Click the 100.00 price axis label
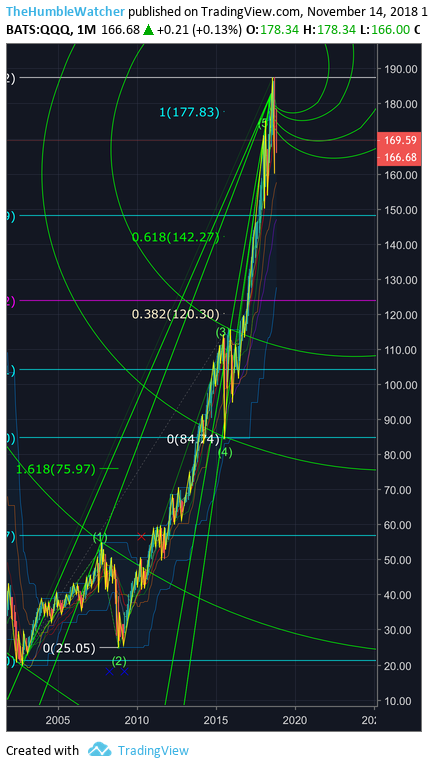 (x=401, y=385)
